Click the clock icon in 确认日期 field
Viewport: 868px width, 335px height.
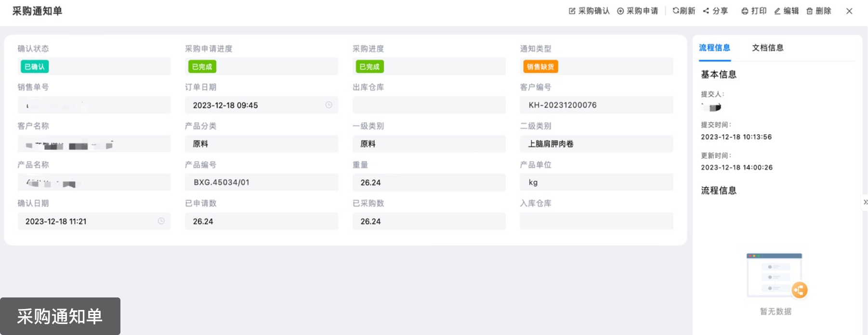click(161, 221)
